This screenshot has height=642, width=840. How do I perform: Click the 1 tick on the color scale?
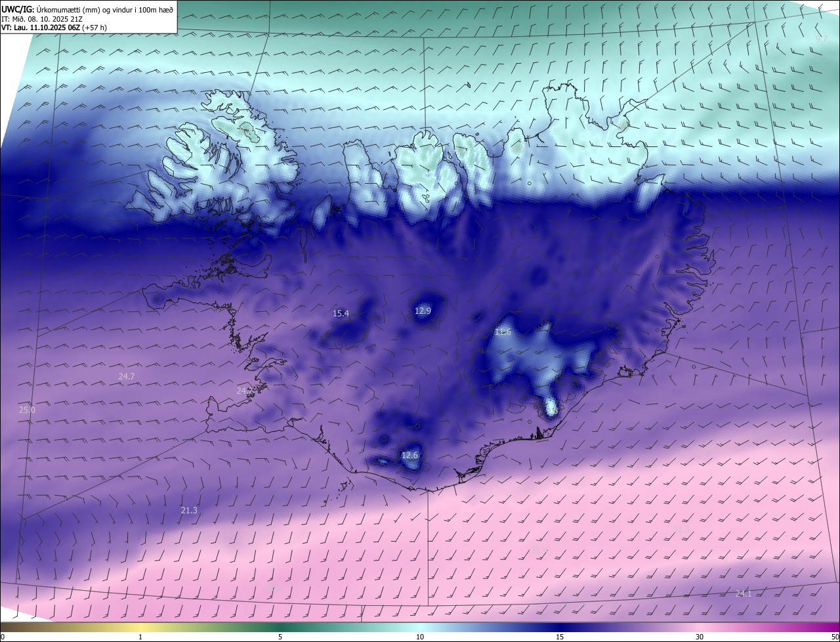[x=140, y=637]
